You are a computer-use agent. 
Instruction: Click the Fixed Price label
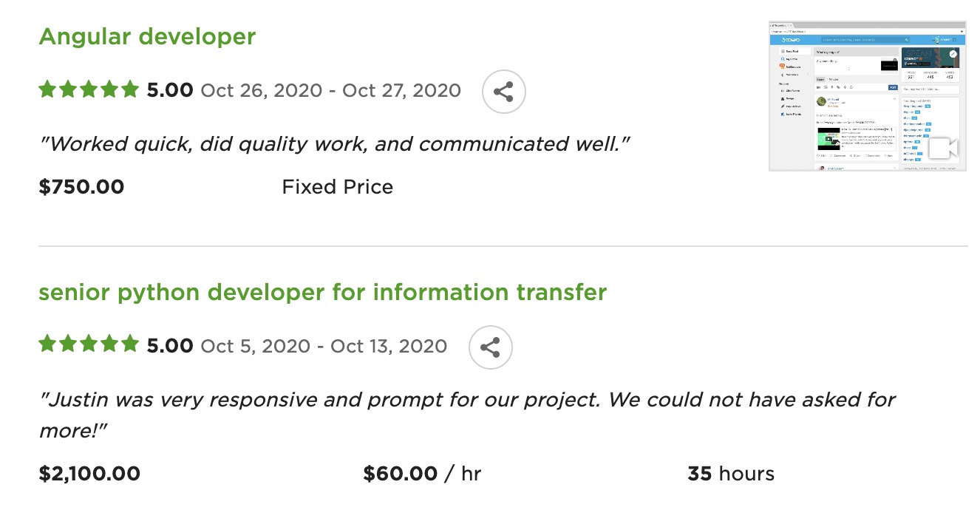337,187
